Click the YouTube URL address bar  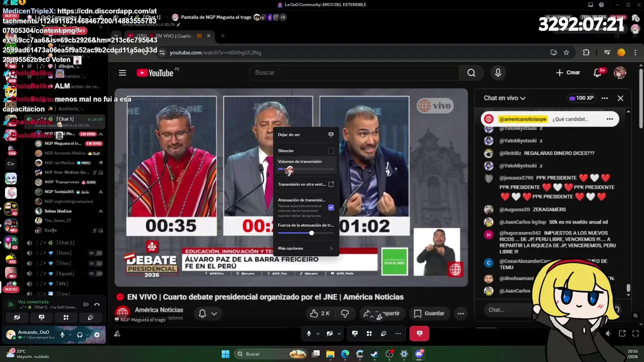(352, 52)
